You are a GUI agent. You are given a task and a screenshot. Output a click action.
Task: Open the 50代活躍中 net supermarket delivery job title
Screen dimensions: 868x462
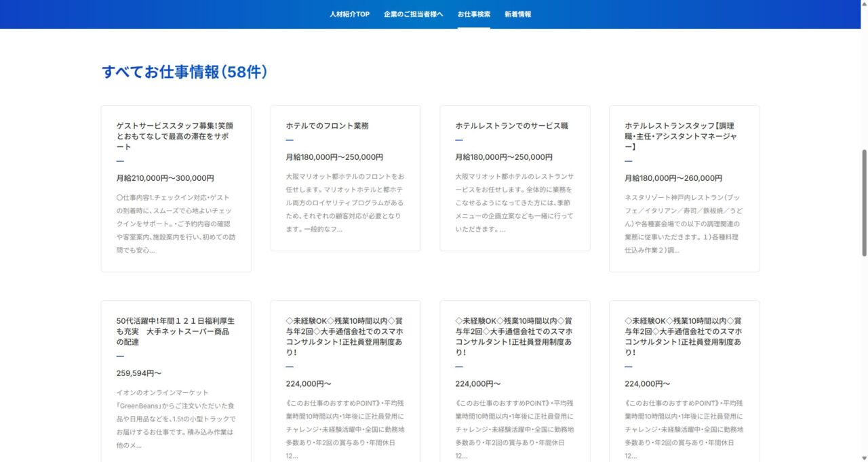point(175,331)
